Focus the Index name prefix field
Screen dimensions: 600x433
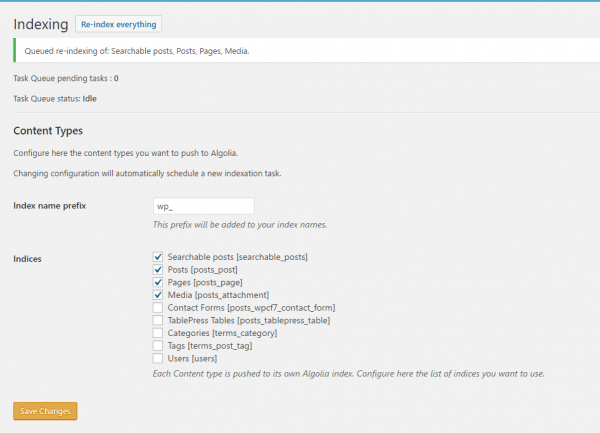pyautogui.click(x=204, y=206)
